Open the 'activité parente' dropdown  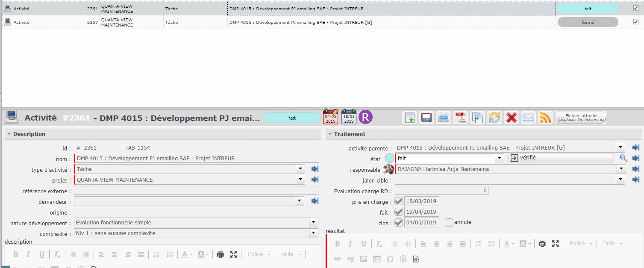click(x=620, y=147)
